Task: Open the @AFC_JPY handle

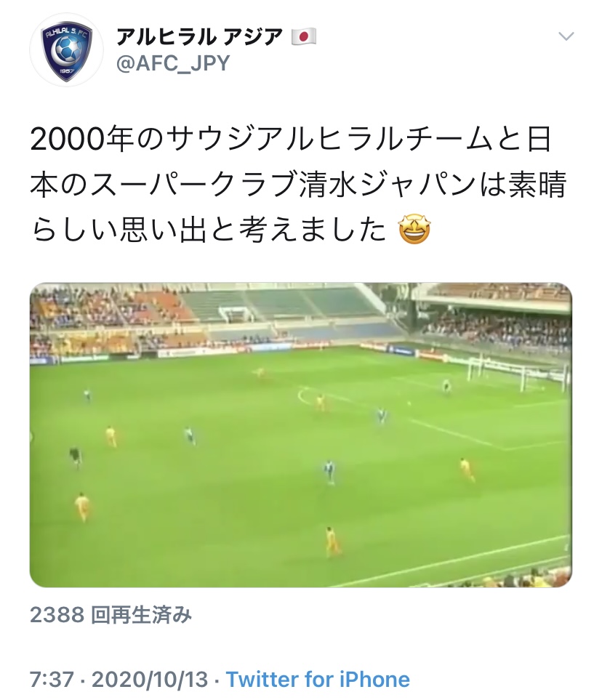Action: (x=173, y=63)
